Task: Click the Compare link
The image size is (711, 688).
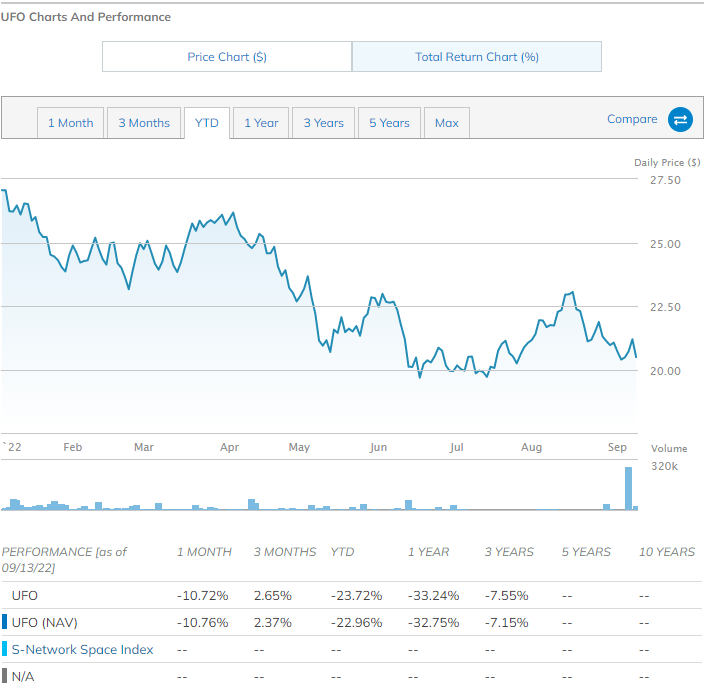Action: tap(632, 119)
